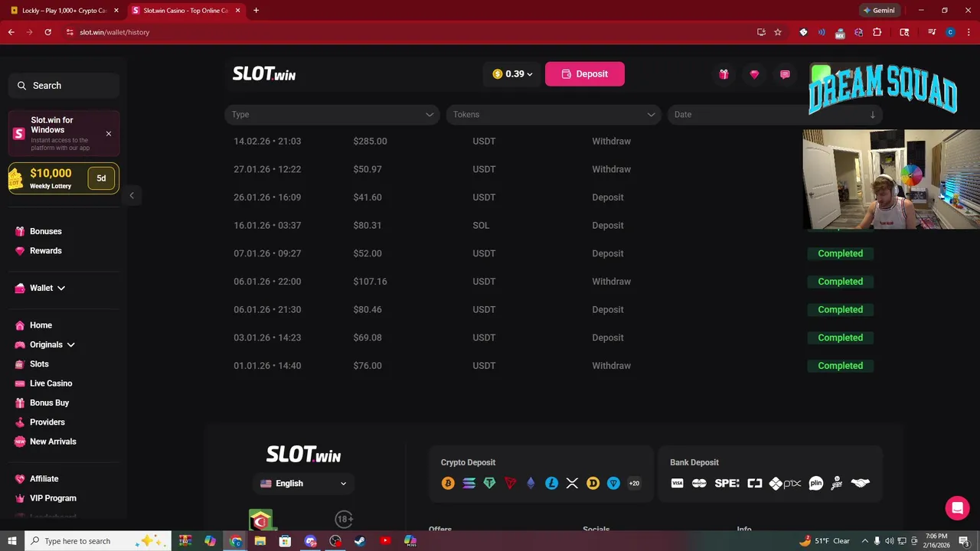Click the Visa bank deposit icon

click(677, 483)
